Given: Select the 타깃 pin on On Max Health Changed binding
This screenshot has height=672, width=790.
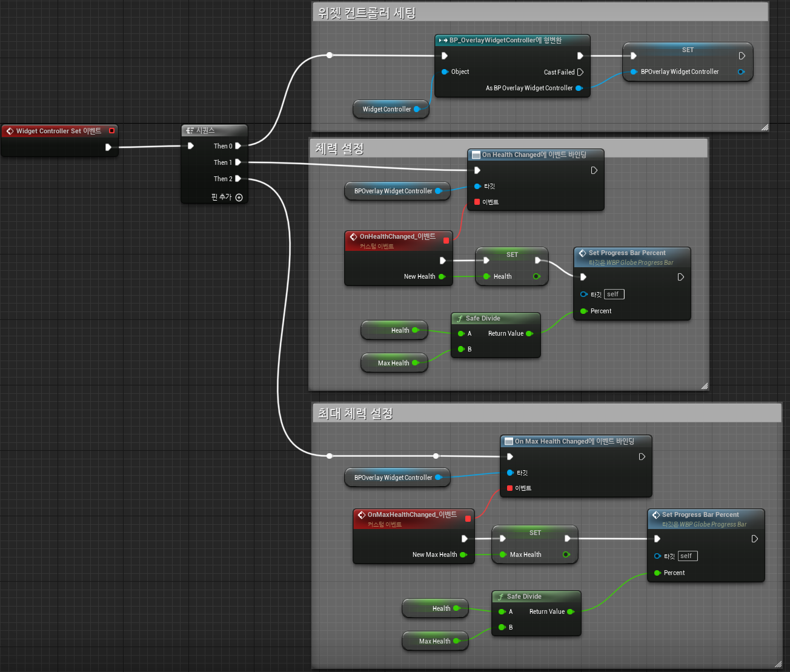Looking at the screenshot, I should click(510, 473).
